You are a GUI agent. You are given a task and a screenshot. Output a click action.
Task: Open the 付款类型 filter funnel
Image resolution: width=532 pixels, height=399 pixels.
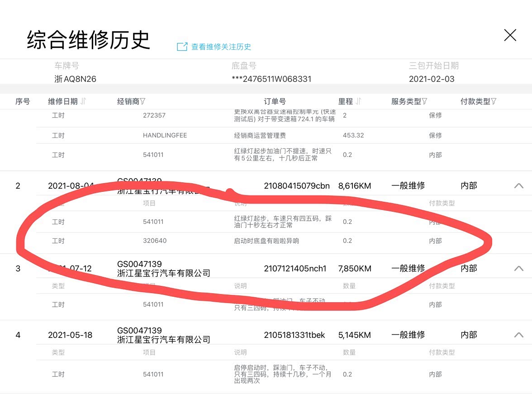494,101
